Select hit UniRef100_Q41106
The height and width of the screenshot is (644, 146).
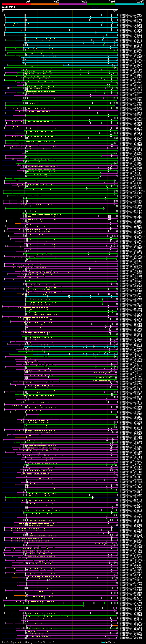point(131,143)
